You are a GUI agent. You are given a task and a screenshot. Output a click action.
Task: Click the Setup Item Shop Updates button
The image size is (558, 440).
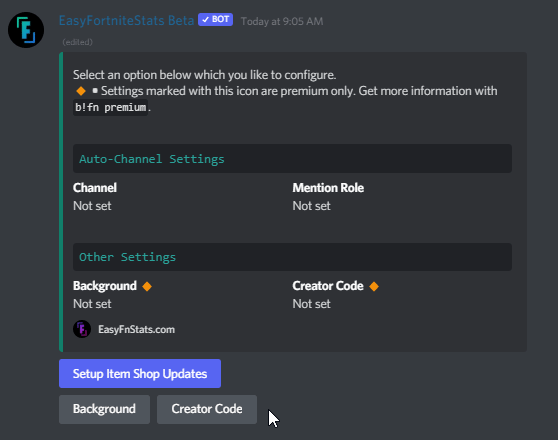[140, 373]
